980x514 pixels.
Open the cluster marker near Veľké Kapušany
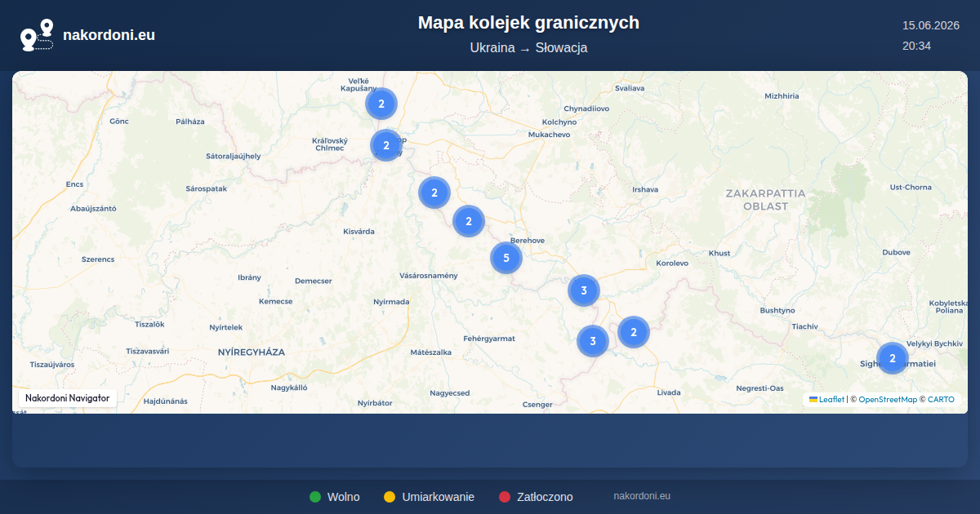tap(381, 104)
